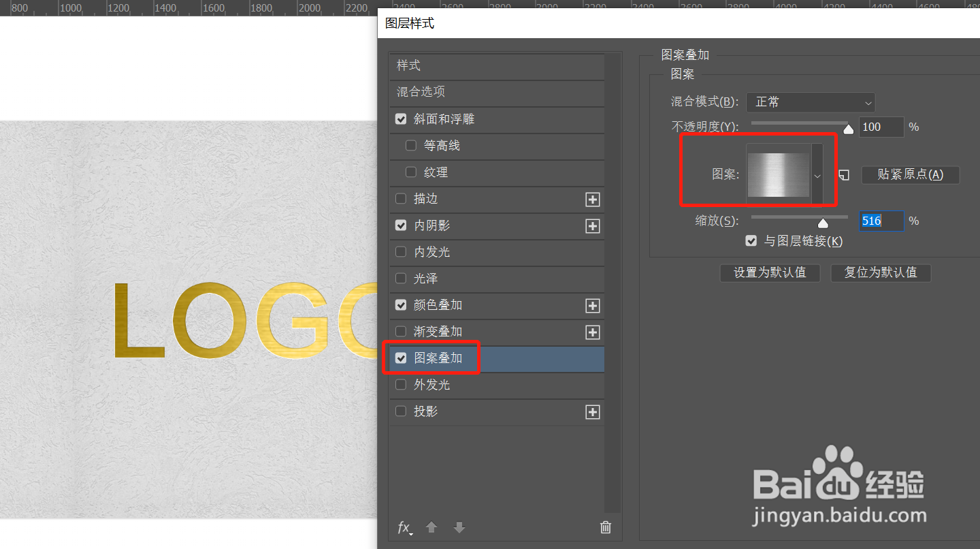The width and height of the screenshot is (980, 549).
Task: Enable the 描边 checkbox
Action: [401, 199]
